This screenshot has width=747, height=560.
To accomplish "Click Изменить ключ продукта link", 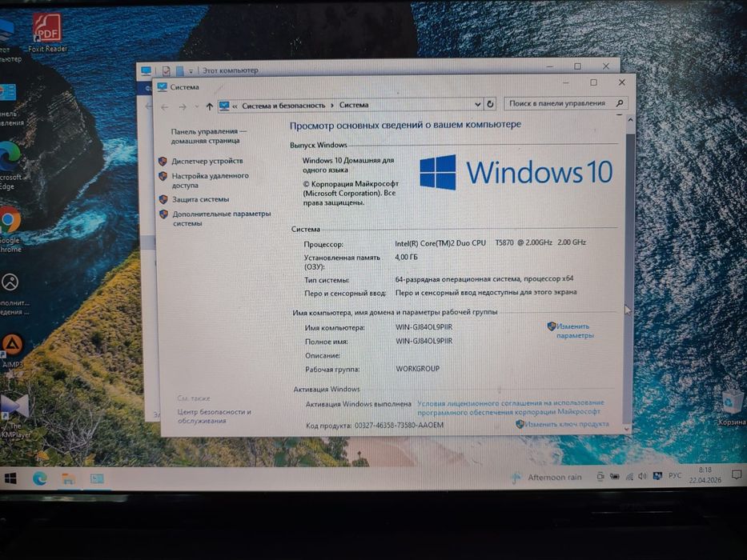I will click(567, 423).
